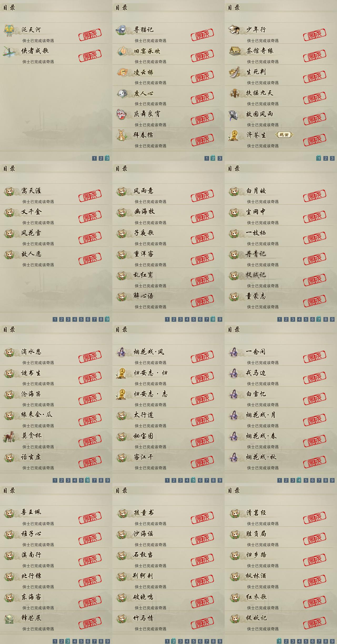Screen dimensions: 337x644
Task: Open the 缘来会·瓜 entry title
Action: pos(37,415)
